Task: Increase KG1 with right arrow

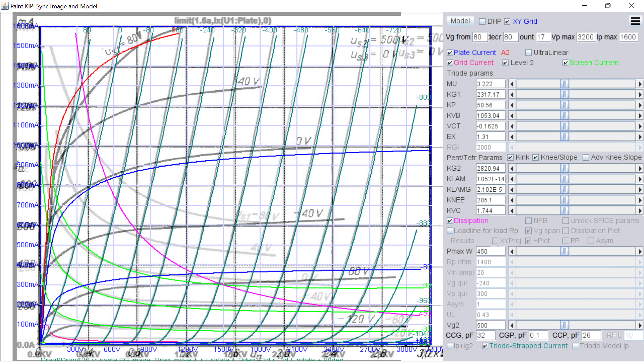Action: [x=640, y=95]
